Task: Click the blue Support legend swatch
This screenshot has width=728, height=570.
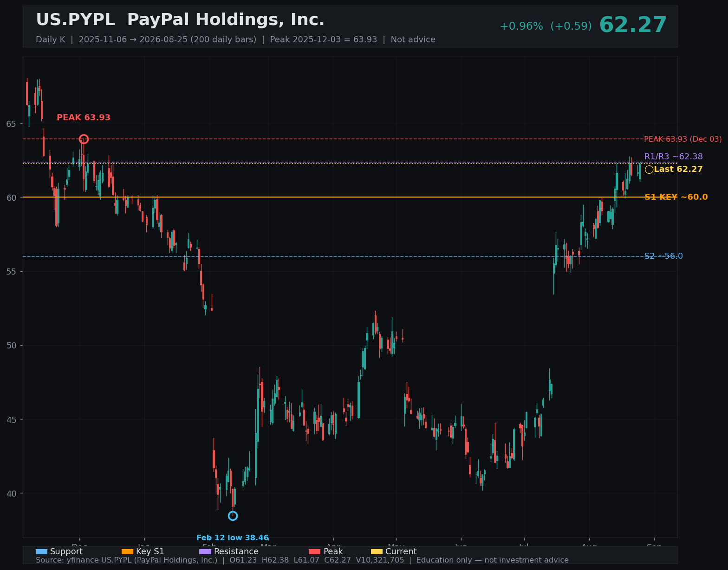Action: pos(41,552)
